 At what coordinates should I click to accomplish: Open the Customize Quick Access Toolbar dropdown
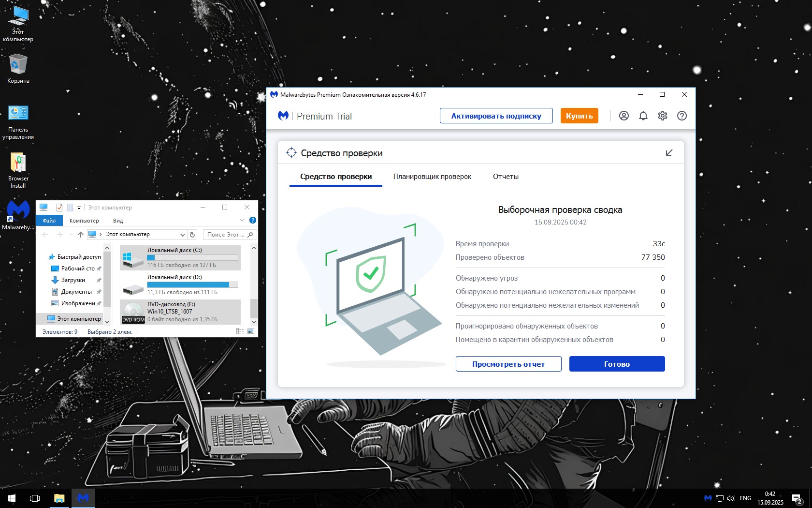coord(79,208)
